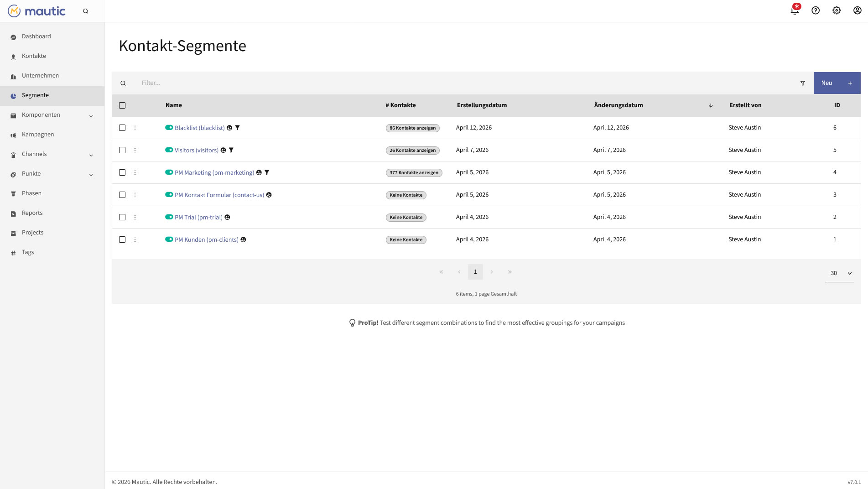868x489 pixels.
Task: Open the three-dot menu for the Blacklist row
Action: [135, 128]
